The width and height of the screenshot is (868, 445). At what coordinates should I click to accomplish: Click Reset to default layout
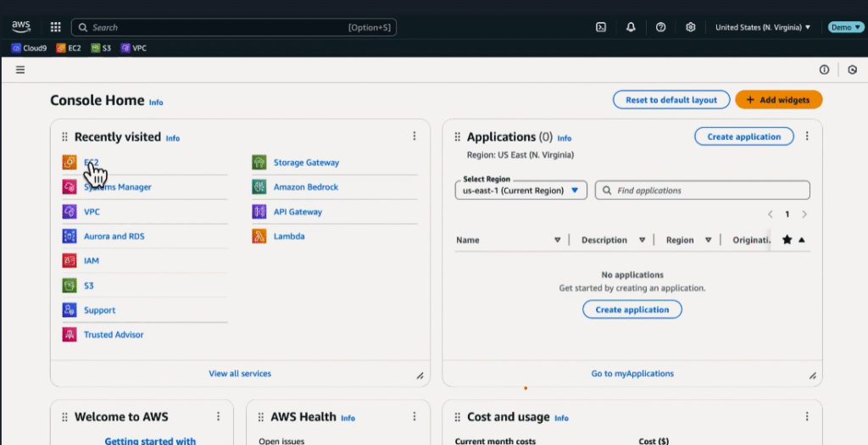[671, 100]
